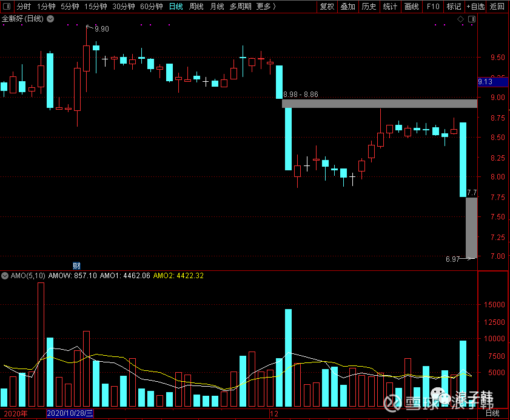
Task: Click the 6.97 low price label
Action: click(452, 259)
